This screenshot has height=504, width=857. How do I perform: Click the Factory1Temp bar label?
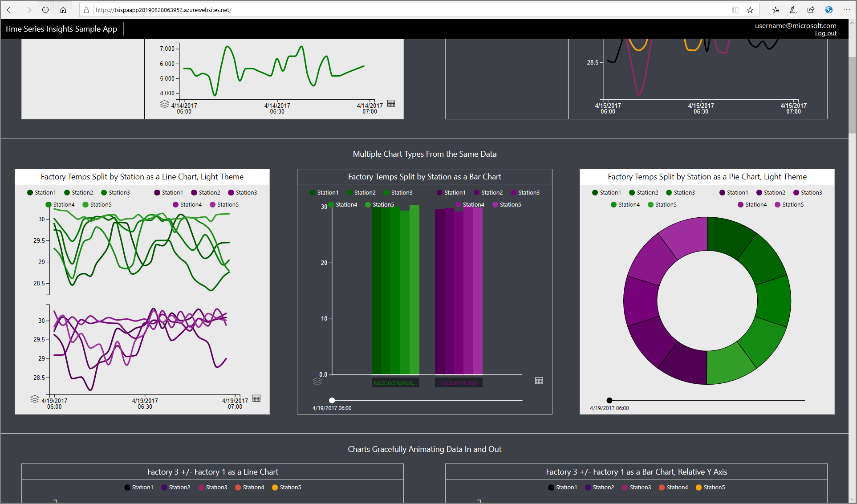pos(459,383)
